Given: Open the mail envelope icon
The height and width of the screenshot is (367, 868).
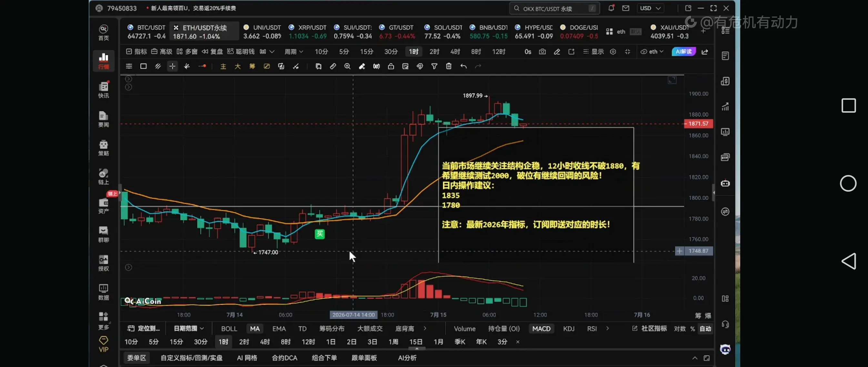Looking at the screenshot, I should (x=626, y=8).
